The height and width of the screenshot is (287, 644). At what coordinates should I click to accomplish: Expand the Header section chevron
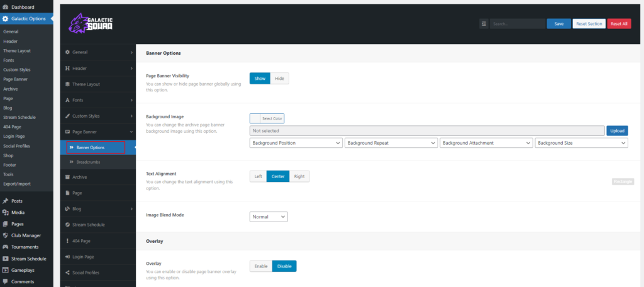[x=131, y=68]
